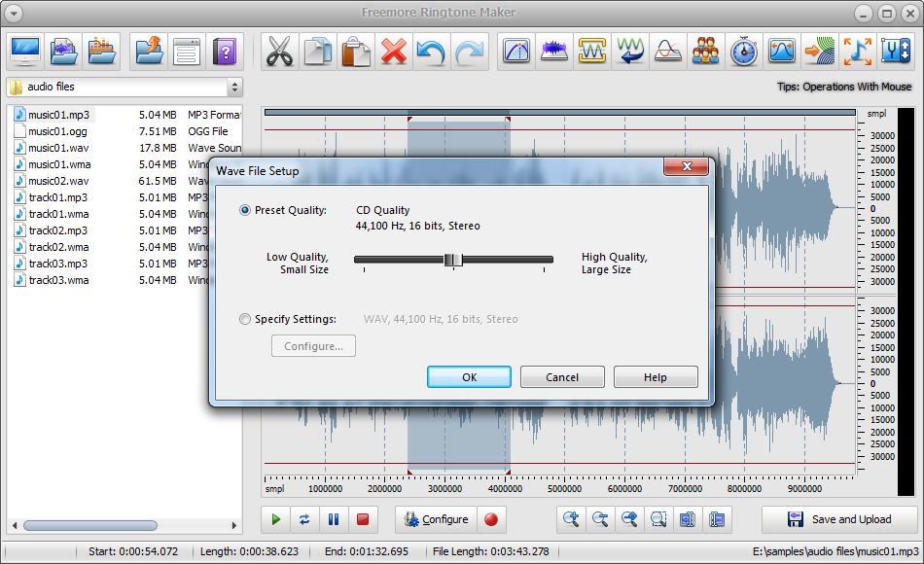Viewport: 924px width, 564px height.
Task: Paste using the clipboard icon
Action: click(355, 52)
